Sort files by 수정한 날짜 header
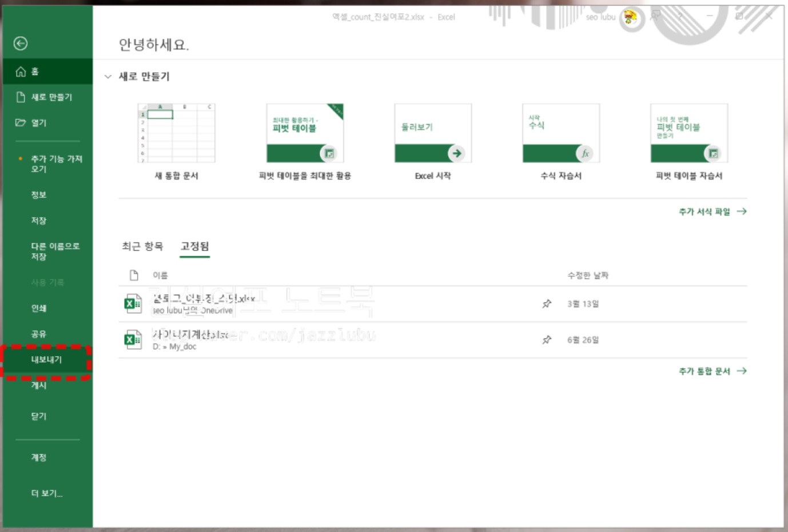The width and height of the screenshot is (788, 532). (x=588, y=275)
